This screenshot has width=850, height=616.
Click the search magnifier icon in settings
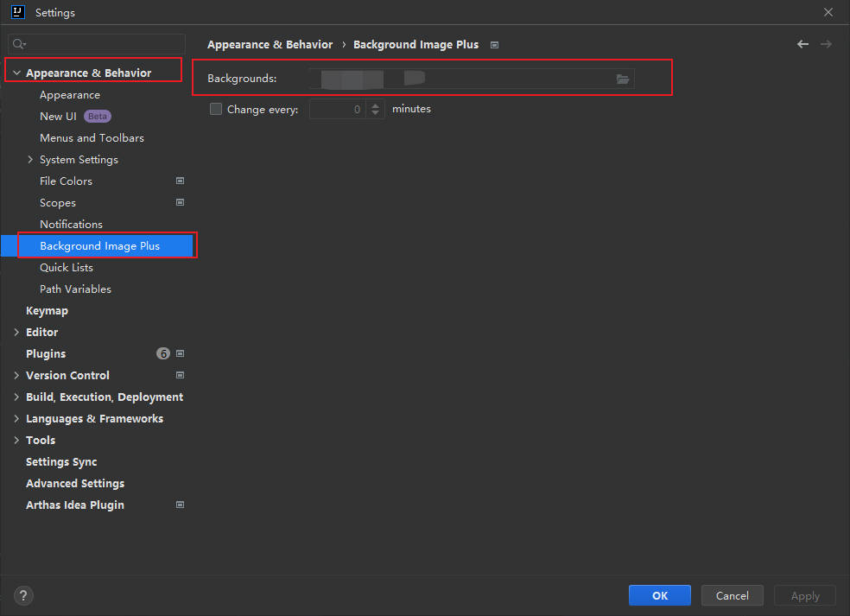click(19, 44)
